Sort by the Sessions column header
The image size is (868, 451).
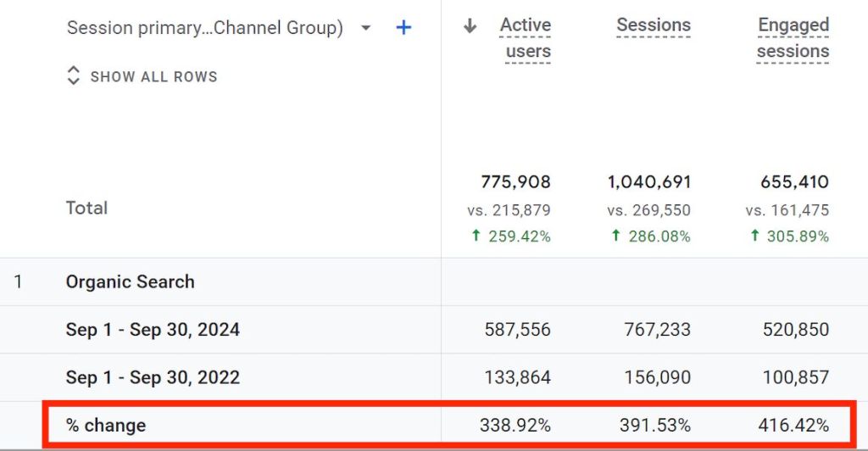[654, 25]
